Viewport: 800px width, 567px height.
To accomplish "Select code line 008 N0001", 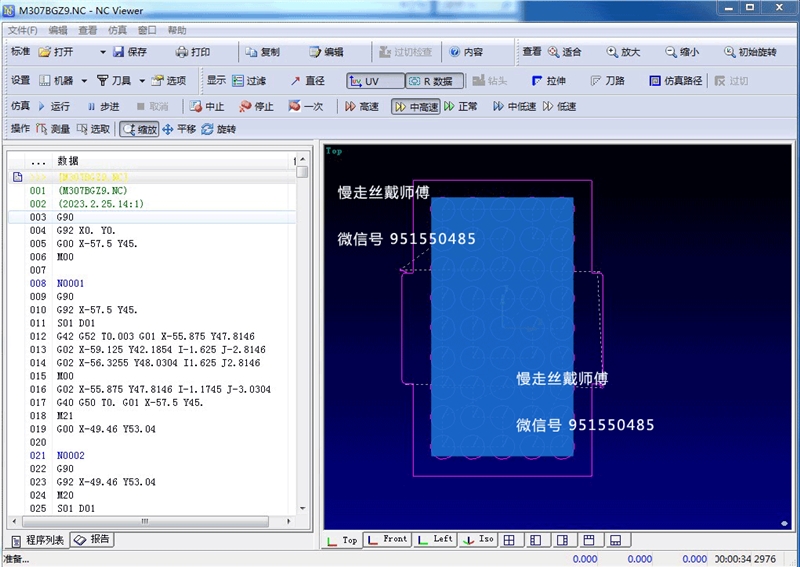I will click(70, 283).
